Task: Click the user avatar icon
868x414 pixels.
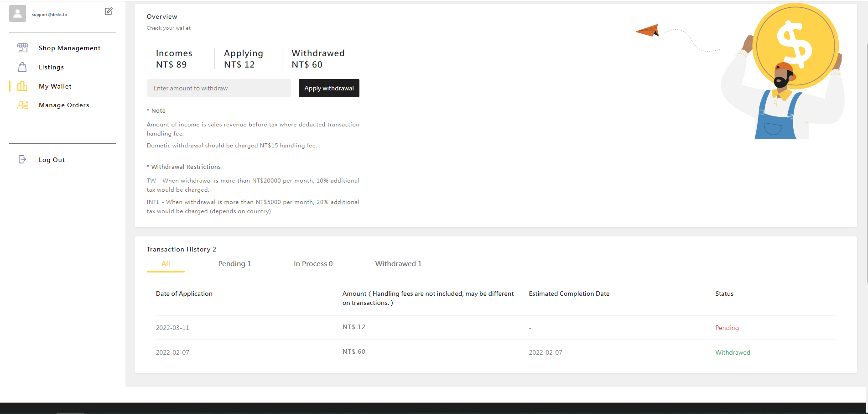Action: pyautogui.click(x=17, y=13)
